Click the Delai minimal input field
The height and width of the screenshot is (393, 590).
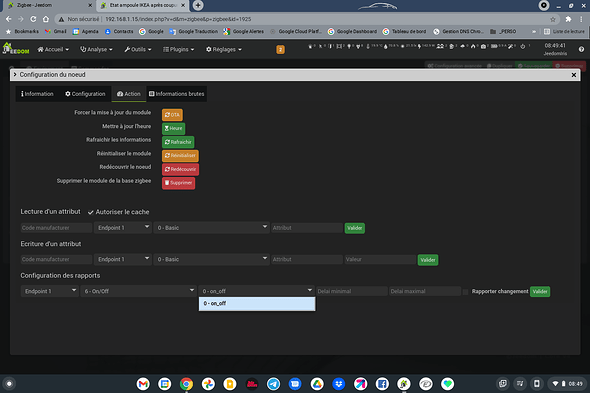(x=352, y=291)
